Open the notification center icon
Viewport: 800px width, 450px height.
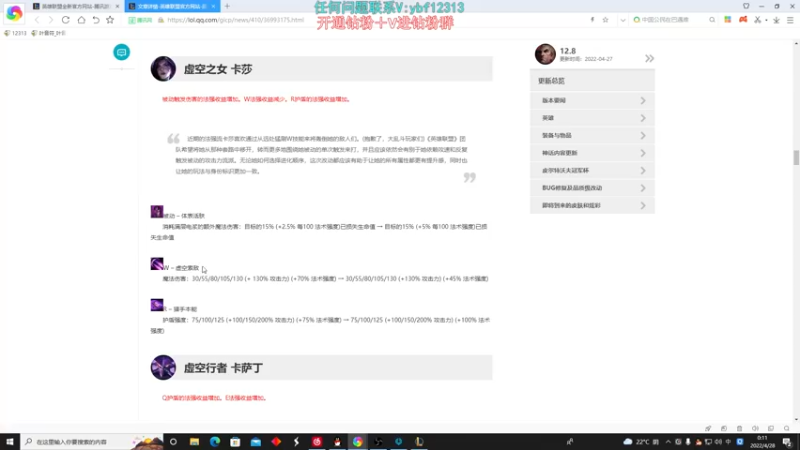[787, 441]
